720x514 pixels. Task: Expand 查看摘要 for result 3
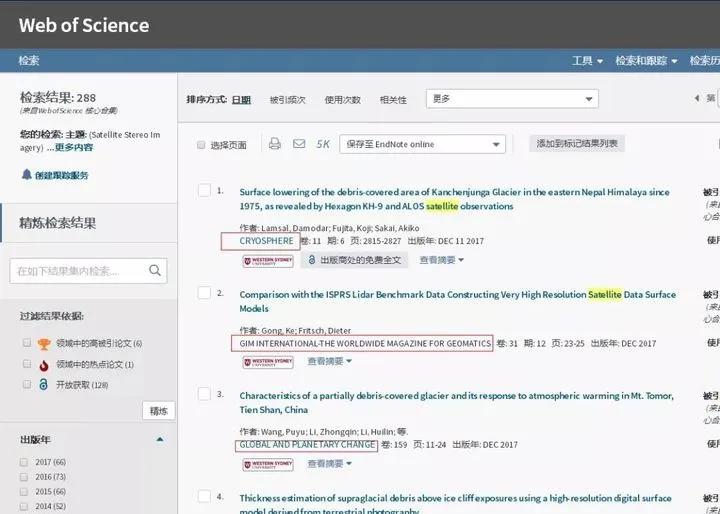pos(330,463)
